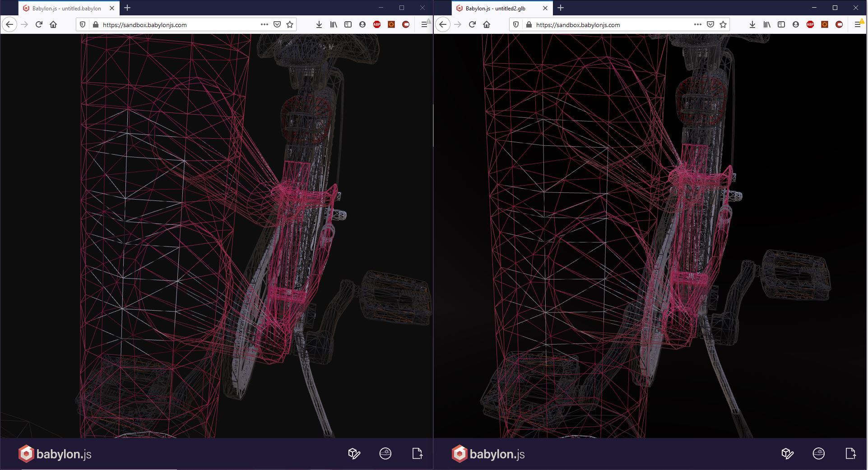
Task: Click babylon.js logo in the untitled.babylon window
Action: [55, 454]
